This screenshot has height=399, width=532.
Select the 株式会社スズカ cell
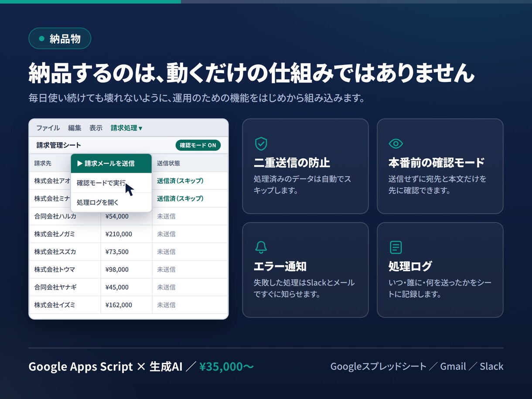[x=65, y=252]
